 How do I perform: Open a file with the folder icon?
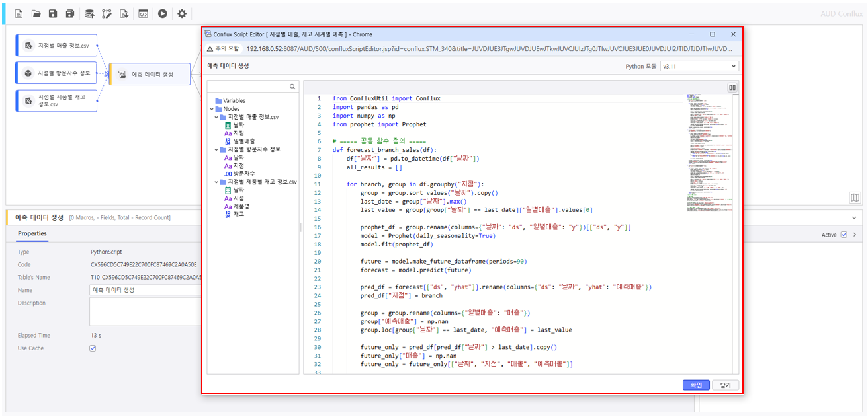(36, 13)
